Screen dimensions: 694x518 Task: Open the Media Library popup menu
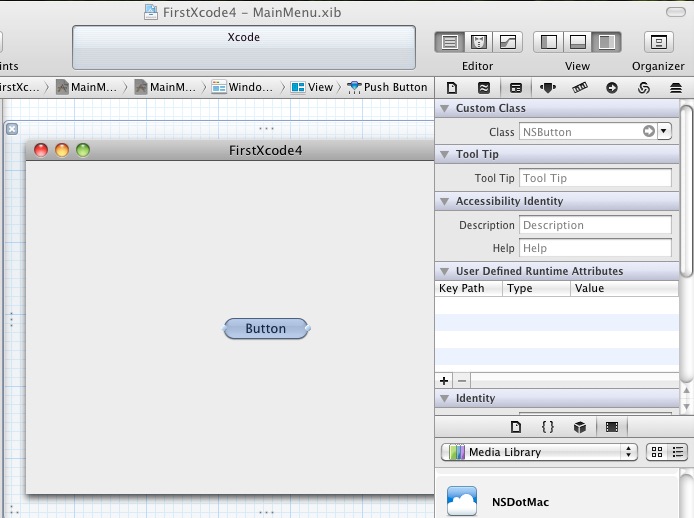pos(538,452)
